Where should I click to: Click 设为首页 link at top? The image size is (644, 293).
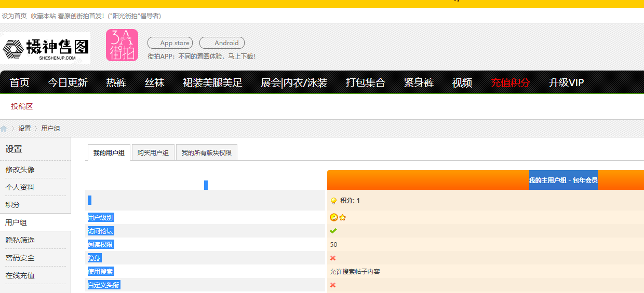pyautogui.click(x=15, y=16)
